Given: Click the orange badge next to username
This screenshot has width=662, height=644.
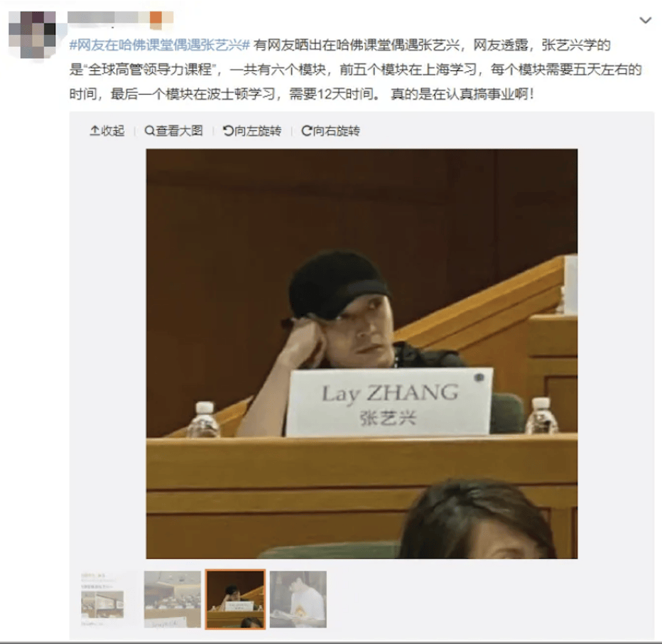Looking at the screenshot, I should (x=156, y=18).
